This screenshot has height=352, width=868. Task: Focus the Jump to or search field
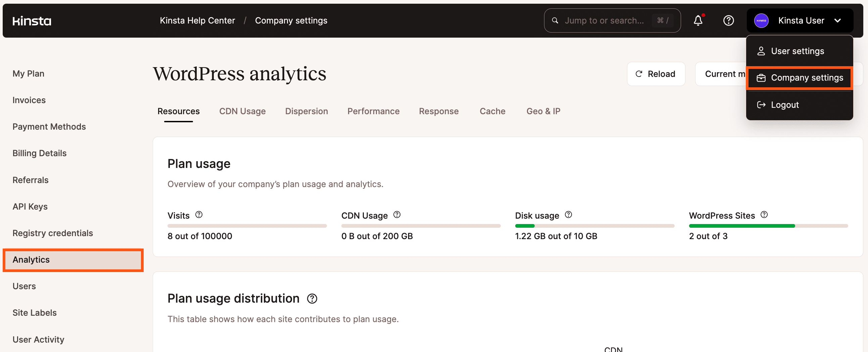click(x=612, y=20)
